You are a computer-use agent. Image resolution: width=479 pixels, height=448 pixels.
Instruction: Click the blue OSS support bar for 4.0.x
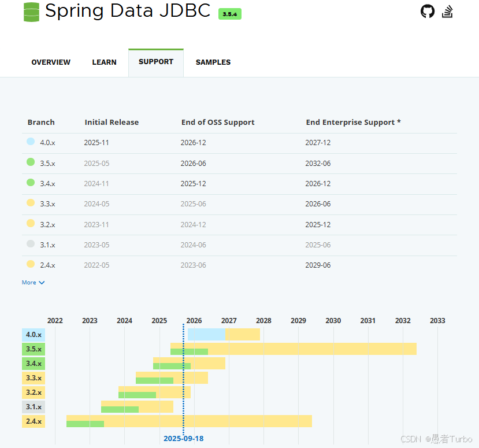point(205,334)
